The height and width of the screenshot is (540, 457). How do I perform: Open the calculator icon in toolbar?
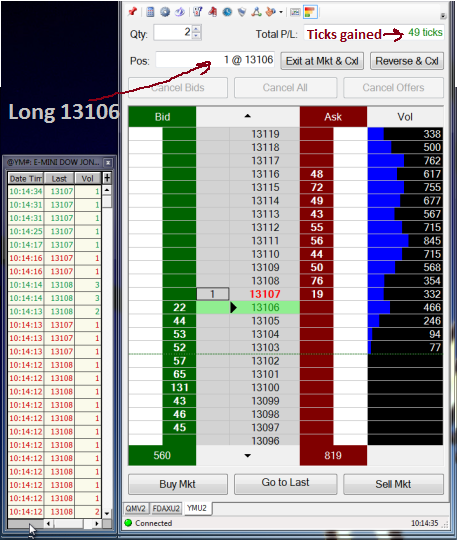(x=150, y=12)
